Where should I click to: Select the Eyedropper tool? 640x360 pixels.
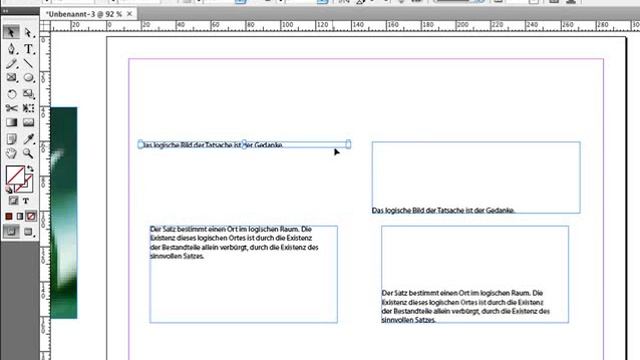(28, 139)
